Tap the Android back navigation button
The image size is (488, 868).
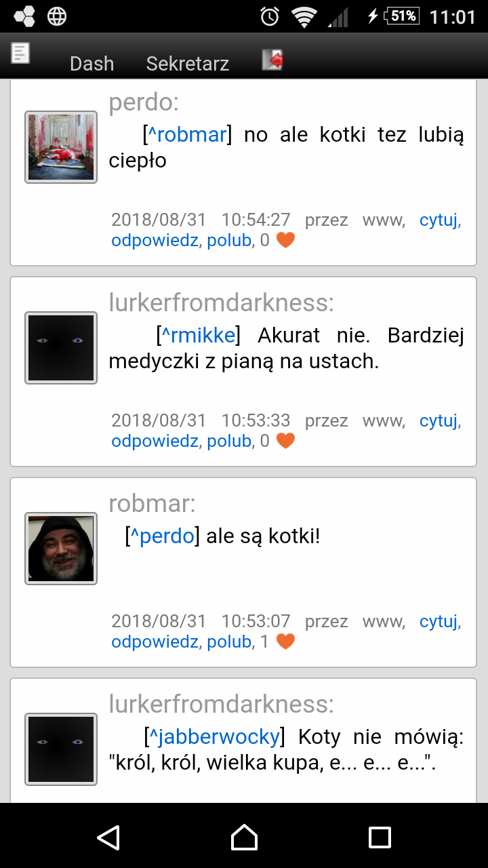click(x=108, y=837)
